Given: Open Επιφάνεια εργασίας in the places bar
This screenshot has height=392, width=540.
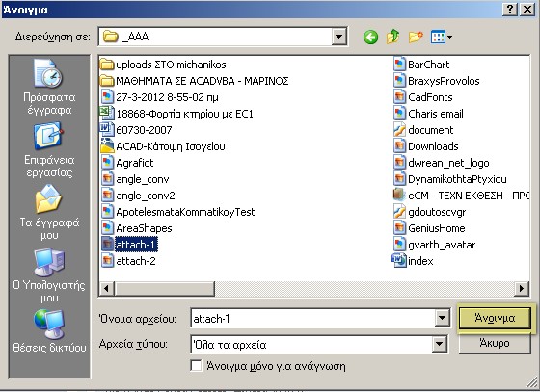Looking at the screenshot, I should coord(49,150).
